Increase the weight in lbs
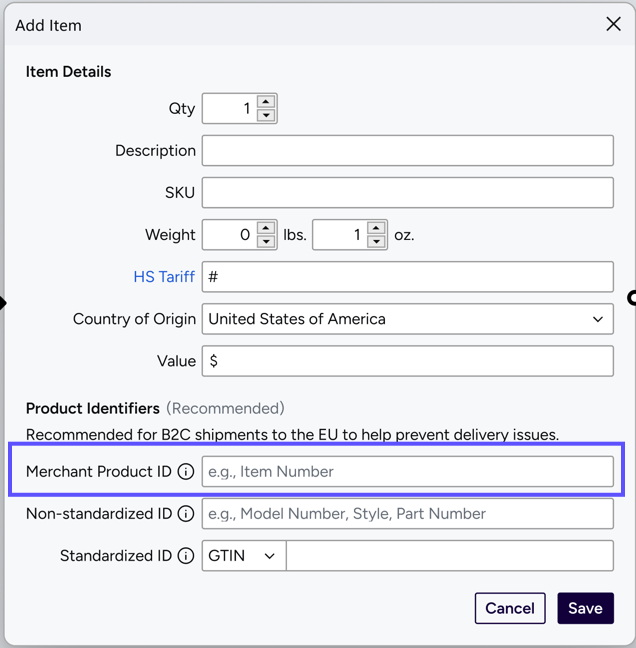 pos(266,228)
